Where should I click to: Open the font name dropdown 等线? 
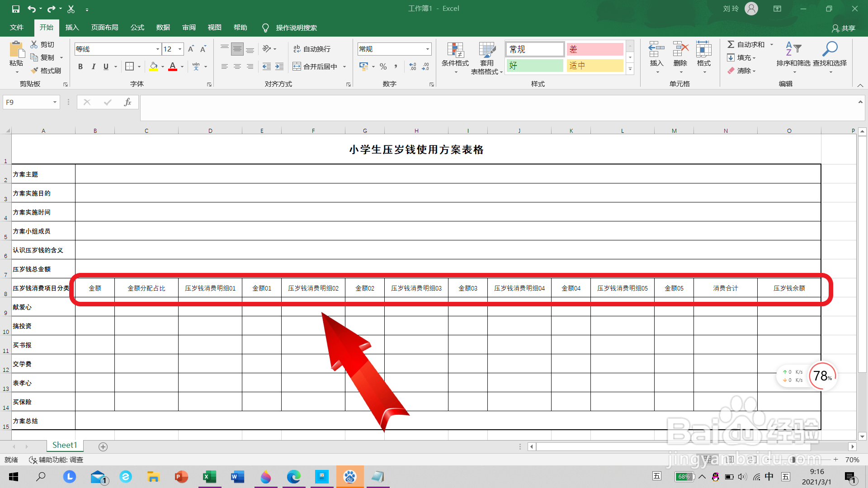(158, 49)
